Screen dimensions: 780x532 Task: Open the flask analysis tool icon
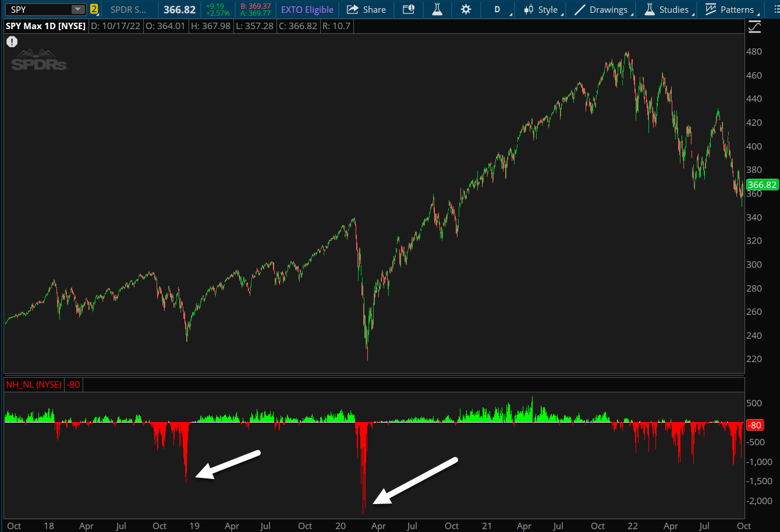point(437,9)
